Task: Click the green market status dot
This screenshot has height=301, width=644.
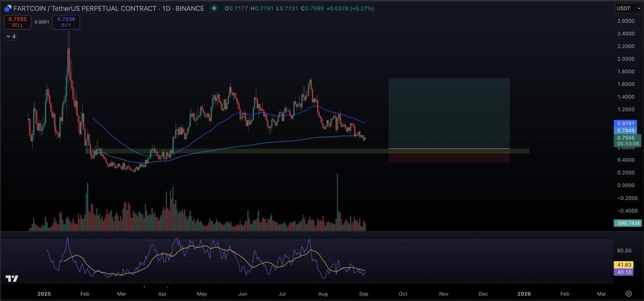Action: (x=215, y=9)
